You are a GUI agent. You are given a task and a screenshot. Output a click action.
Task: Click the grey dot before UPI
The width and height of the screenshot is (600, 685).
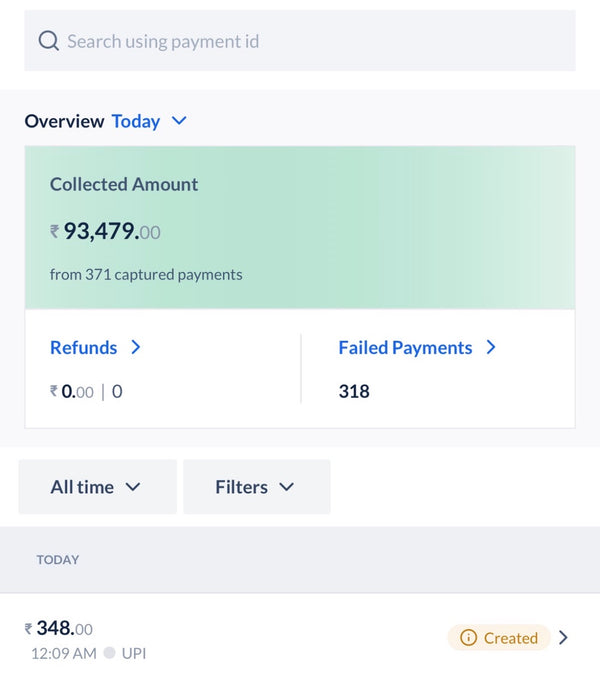109,653
